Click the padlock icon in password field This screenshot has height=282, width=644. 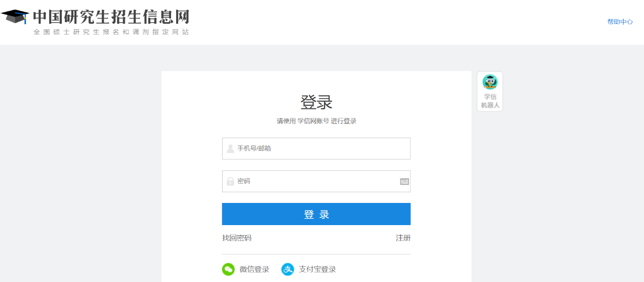click(x=230, y=181)
